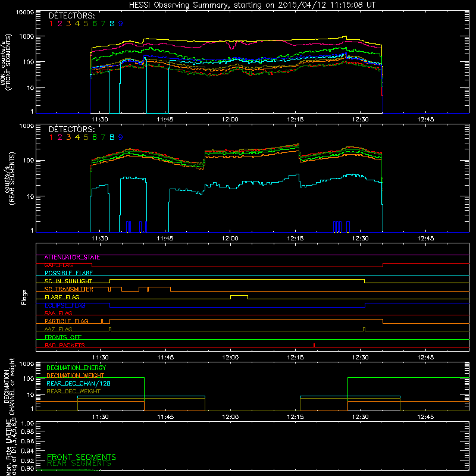
Task: Click the SAA_FLAG label
Action: pos(58,314)
